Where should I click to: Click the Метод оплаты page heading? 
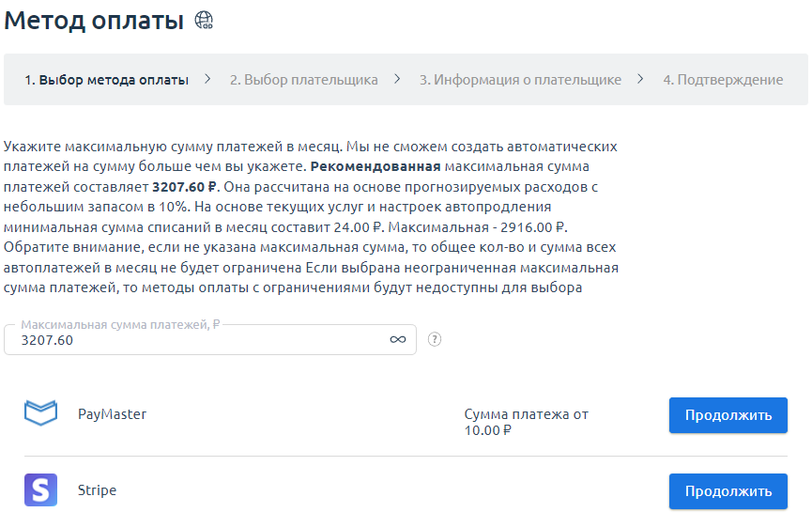(94, 21)
